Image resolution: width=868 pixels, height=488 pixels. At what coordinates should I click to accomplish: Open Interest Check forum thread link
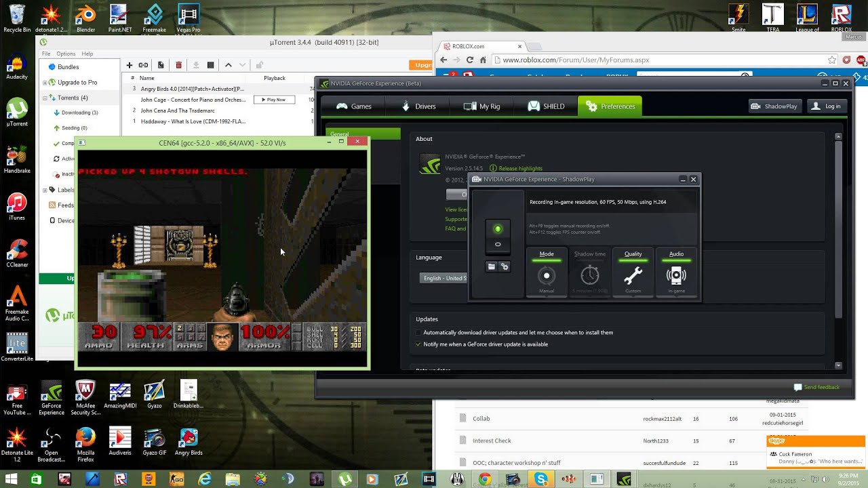pyautogui.click(x=492, y=441)
